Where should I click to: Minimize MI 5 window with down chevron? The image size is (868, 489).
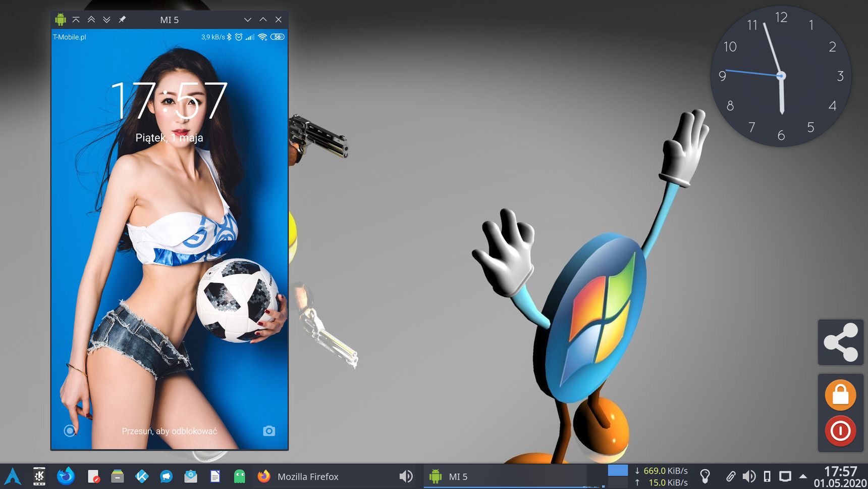pyautogui.click(x=247, y=20)
